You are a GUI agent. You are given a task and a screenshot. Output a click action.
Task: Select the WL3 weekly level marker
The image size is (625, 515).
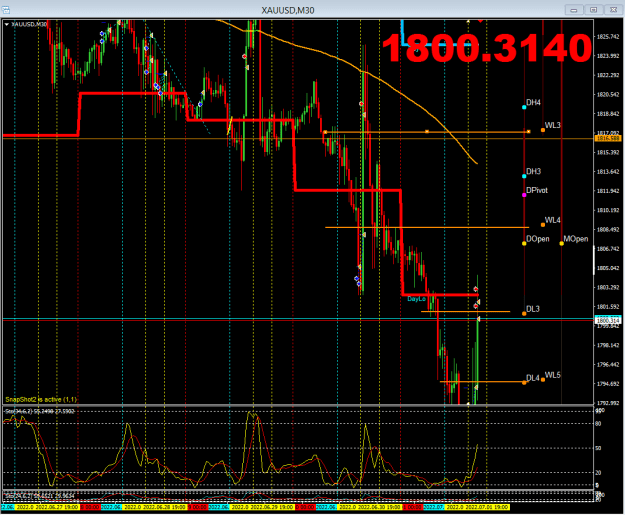tap(543, 130)
